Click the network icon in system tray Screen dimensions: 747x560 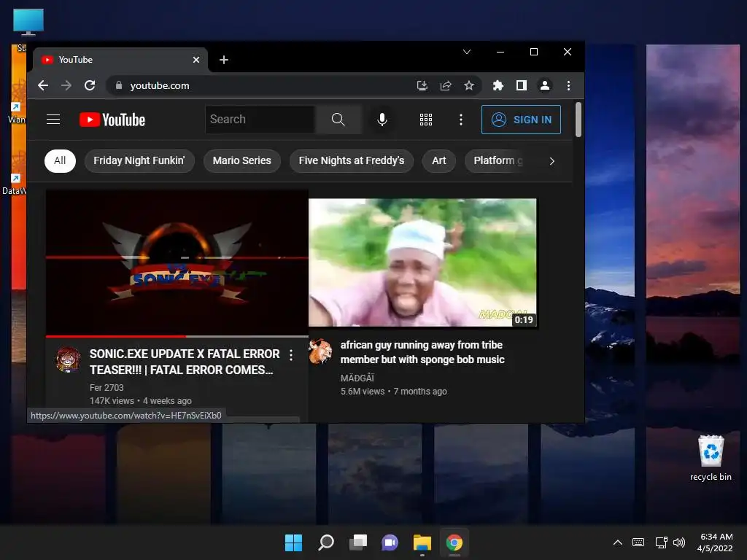tap(661, 542)
